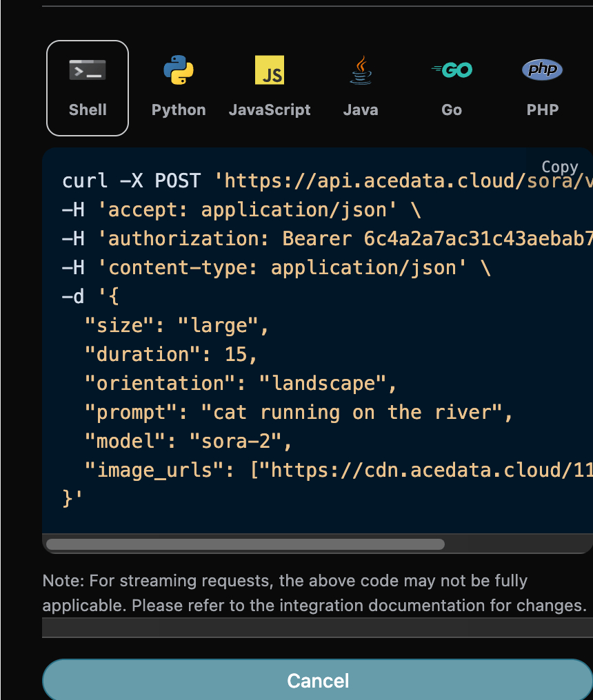
Task: Switch to the Python tab label
Action: point(179,110)
